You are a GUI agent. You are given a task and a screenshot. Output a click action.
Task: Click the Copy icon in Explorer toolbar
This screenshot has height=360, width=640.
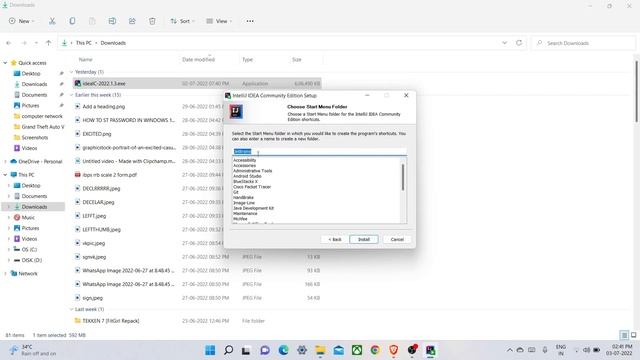(72, 21)
